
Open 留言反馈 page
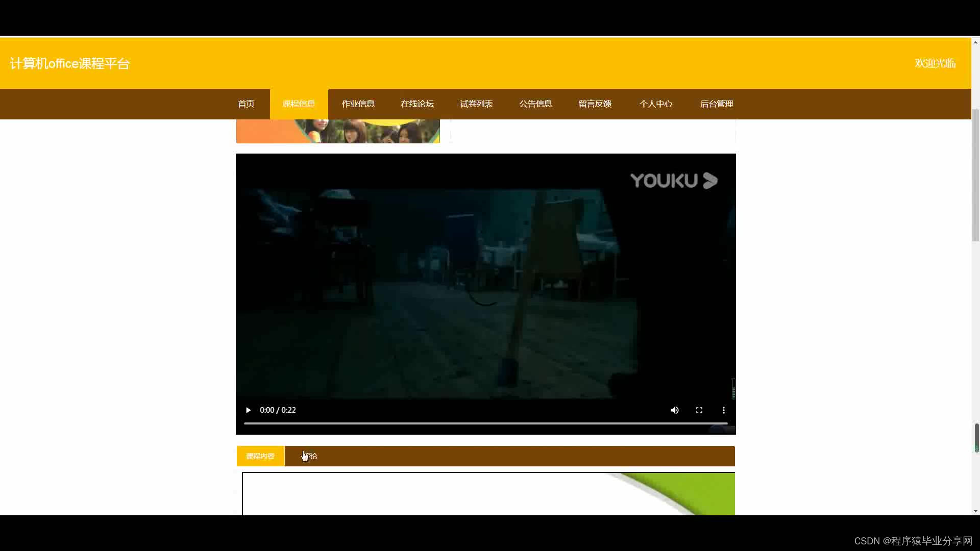(595, 104)
